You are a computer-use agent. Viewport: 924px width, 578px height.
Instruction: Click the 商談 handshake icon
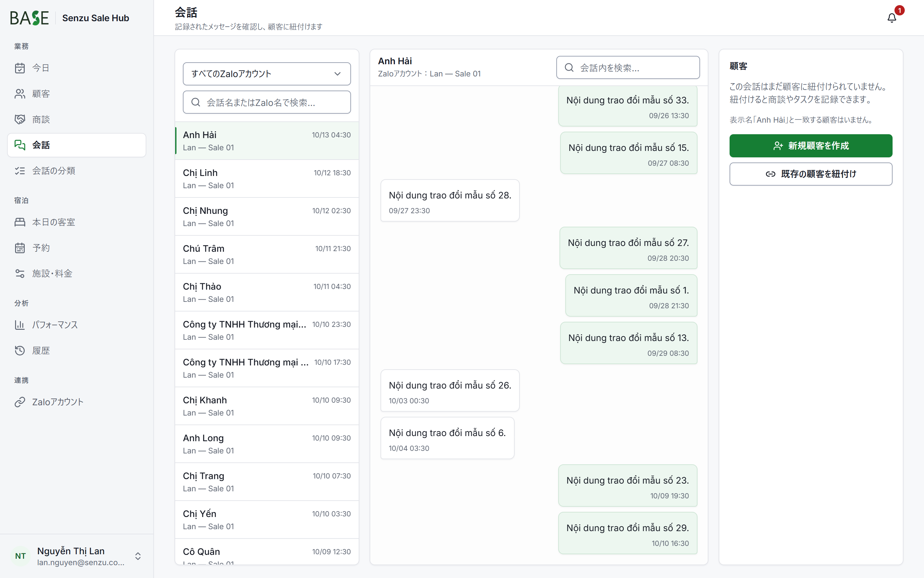point(20,119)
